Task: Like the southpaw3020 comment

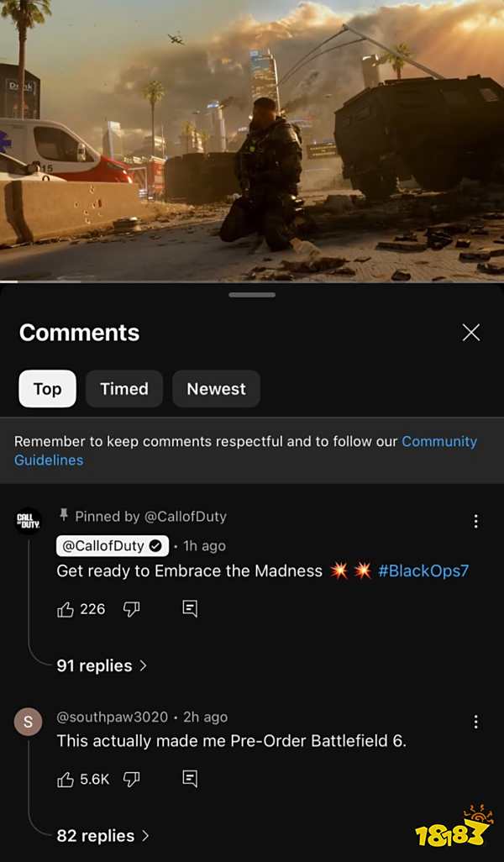Action: coord(66,779)
